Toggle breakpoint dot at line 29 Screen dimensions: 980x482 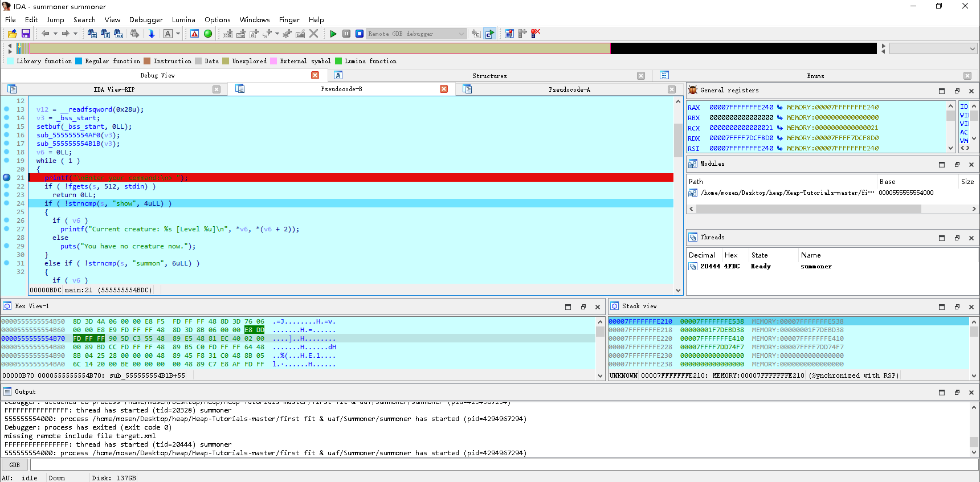tap(7, 246)
